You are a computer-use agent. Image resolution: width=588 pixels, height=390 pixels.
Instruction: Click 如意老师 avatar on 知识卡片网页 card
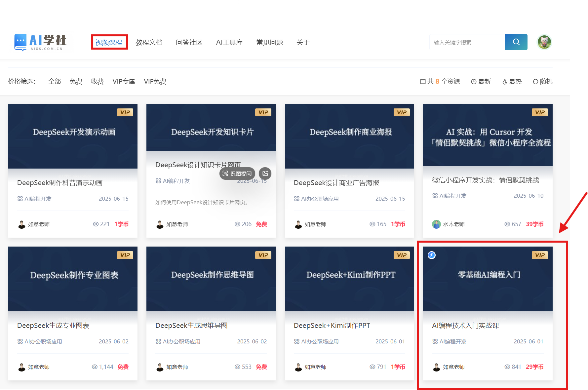pyautogui.click(x=160, y=224)
